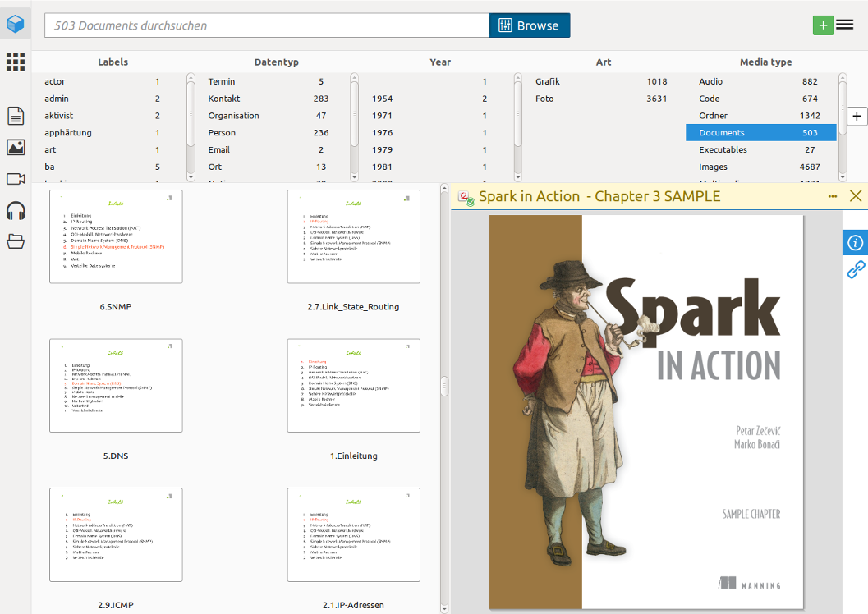The height and width of the screenshot is (614, 868).
Task: Filter by Datentyp Kontakt
Action: point(273,99)
